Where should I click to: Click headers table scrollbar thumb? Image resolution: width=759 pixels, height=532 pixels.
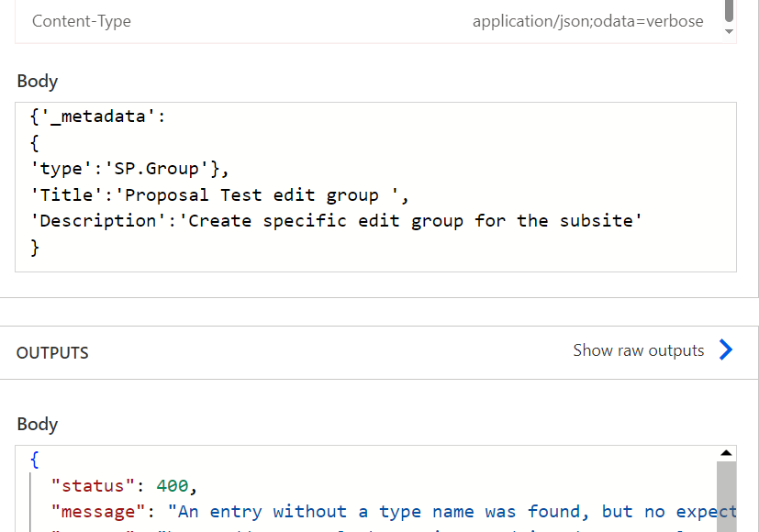729,11
